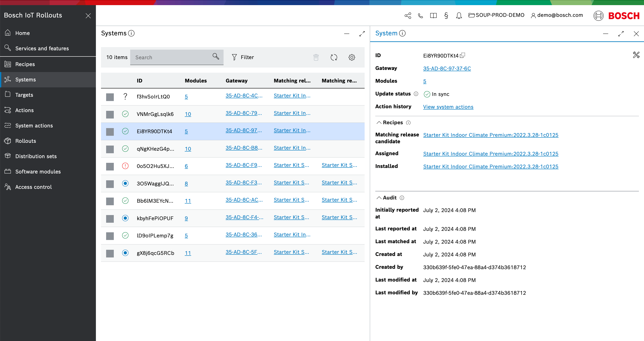
Task: Open Targets in the sidebar
Action: point(48,95)
